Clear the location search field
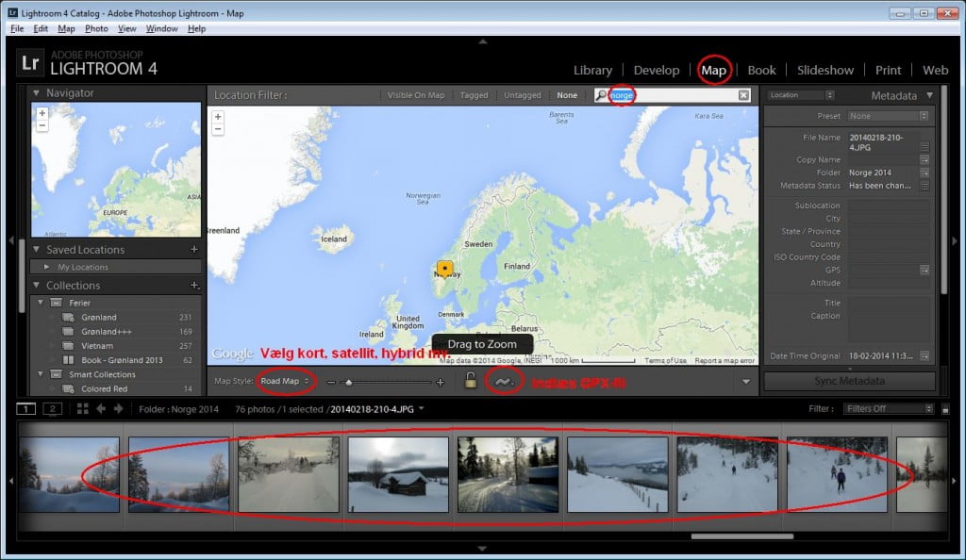 [743, 95]
